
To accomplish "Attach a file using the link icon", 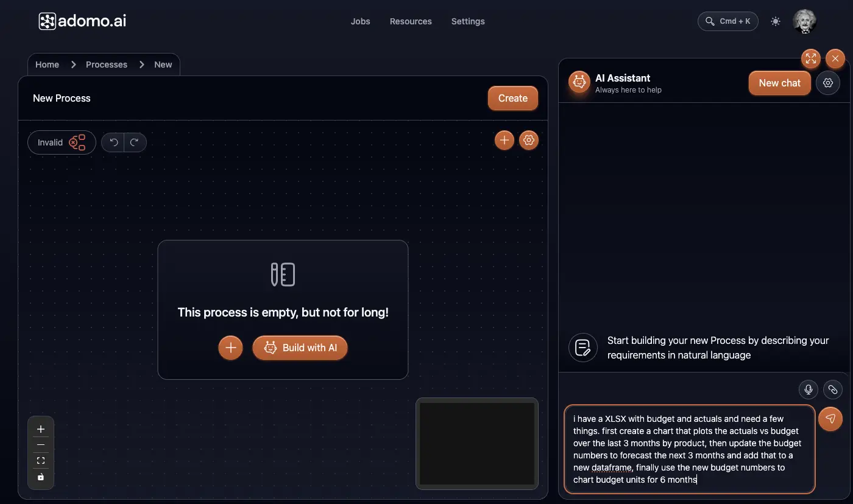I will [832, 390].
